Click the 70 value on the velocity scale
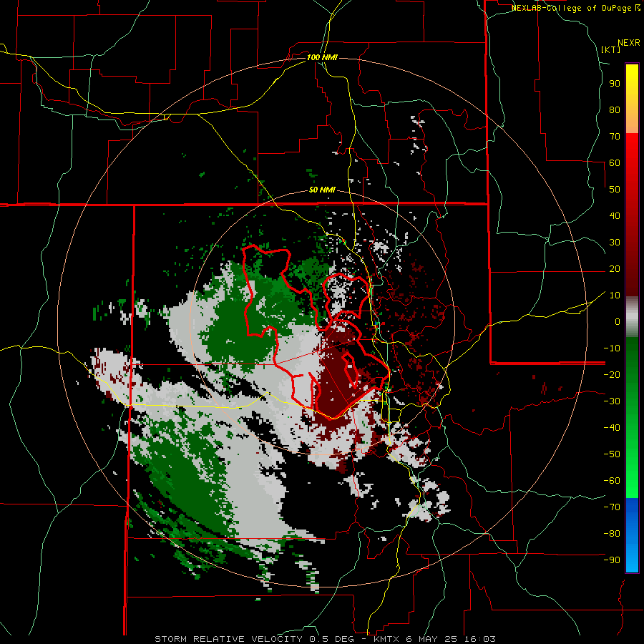Viewport: 644px width, 644px height. click(615, 137)
